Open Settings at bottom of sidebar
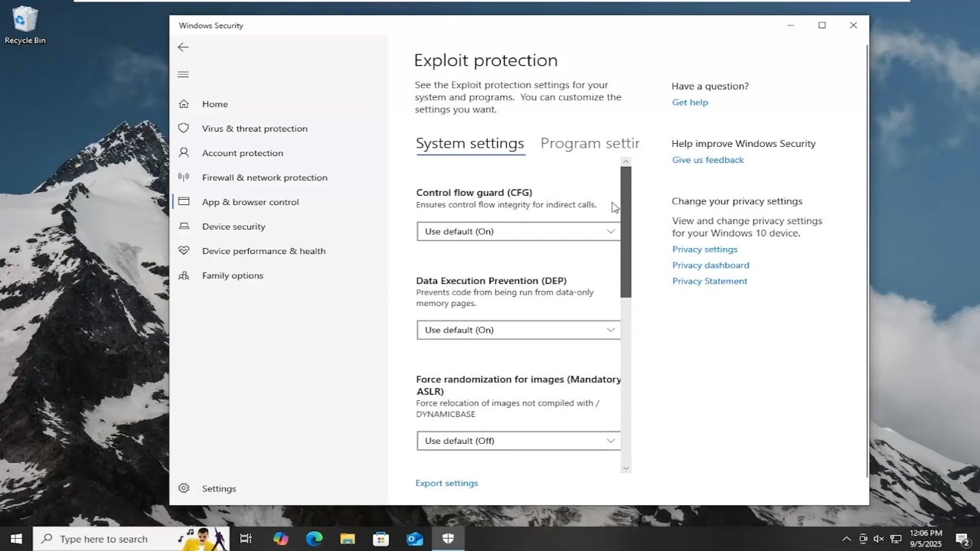Image resolution: width=980 pixels, height=551 pixels. point(278,488)
